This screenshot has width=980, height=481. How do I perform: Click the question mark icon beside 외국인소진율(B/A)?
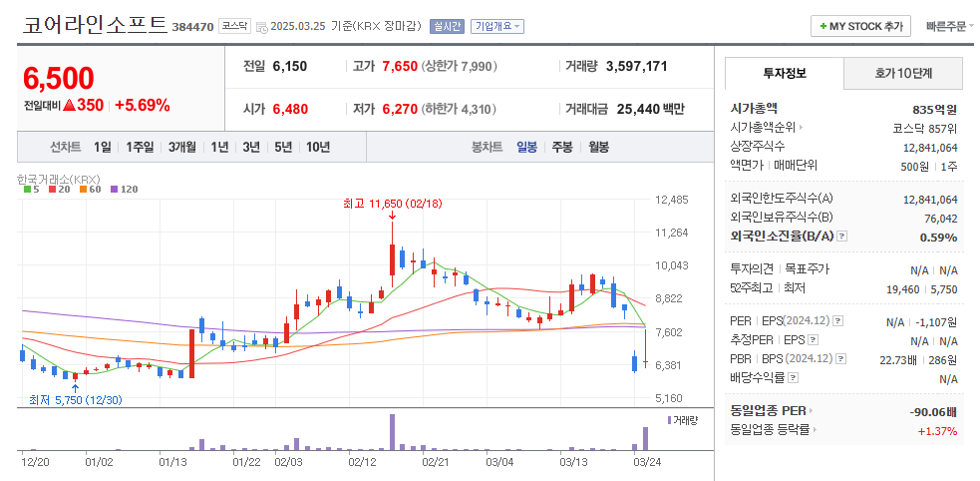[842, 237]
